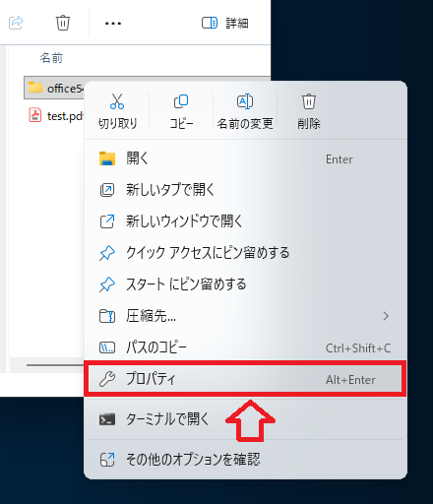Click the yellow folder icon in file list
The image size is (433, 504).
click(x=35, y=88)
